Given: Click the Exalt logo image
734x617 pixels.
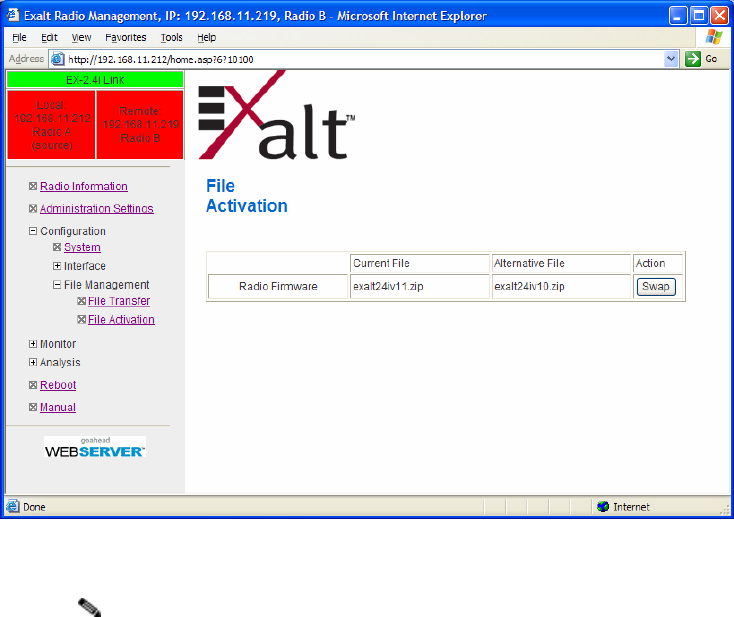Looking at the screenshot, I should (x=277, y=115).
